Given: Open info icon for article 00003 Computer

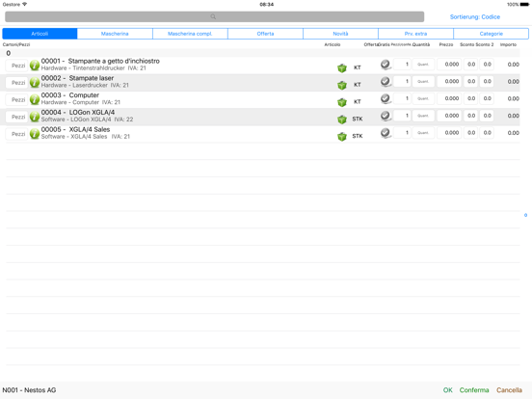Looking at the screenshot, I should click(35, 99).
